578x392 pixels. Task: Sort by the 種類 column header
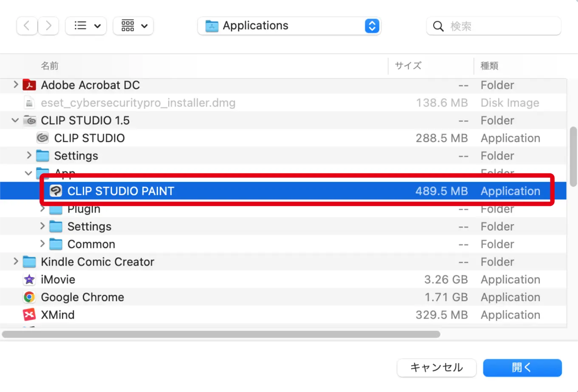pos(489,66)
